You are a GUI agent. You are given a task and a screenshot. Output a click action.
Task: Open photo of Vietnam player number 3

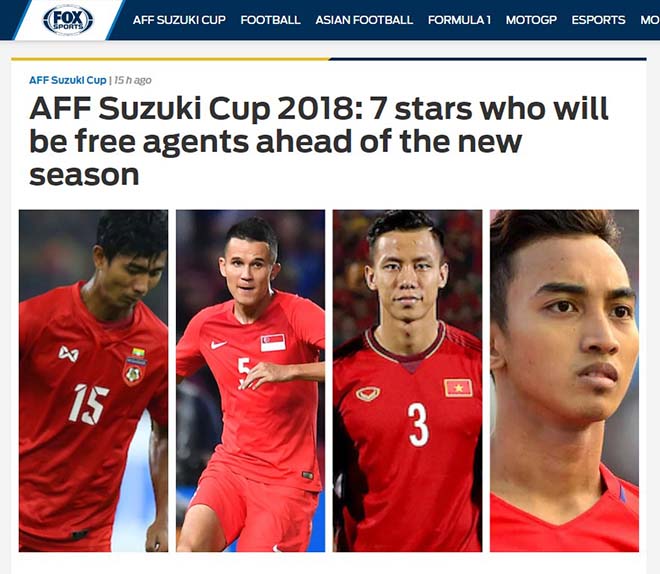[407, 381]
